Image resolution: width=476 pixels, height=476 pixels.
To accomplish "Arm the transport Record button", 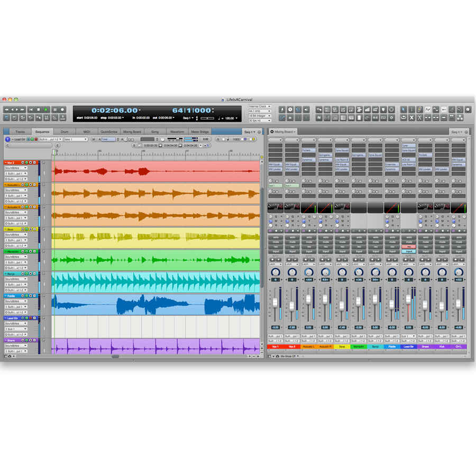I will [x=62, y=109].
